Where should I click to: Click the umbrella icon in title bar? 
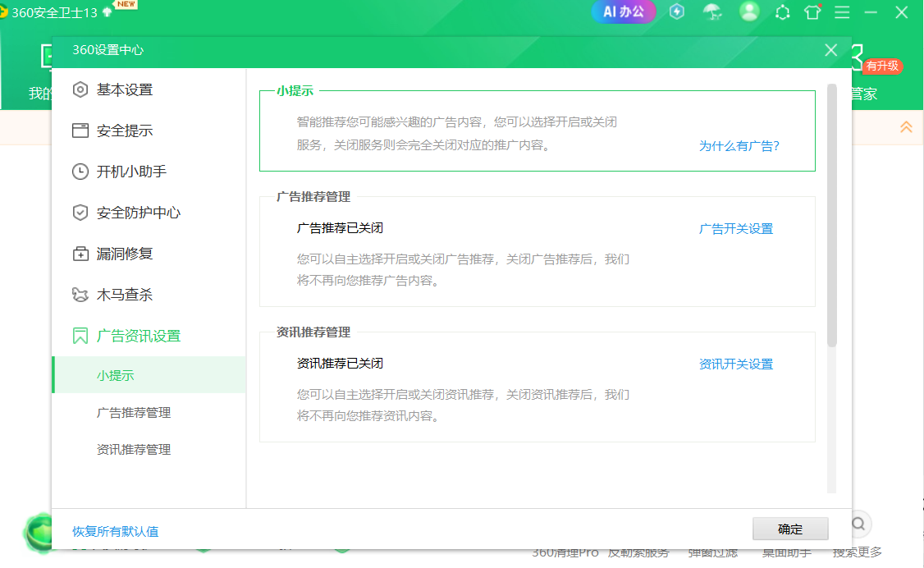coord(712,11)
